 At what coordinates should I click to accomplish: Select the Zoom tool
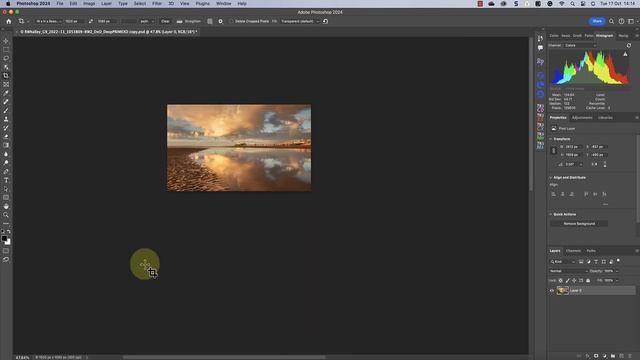6,215
